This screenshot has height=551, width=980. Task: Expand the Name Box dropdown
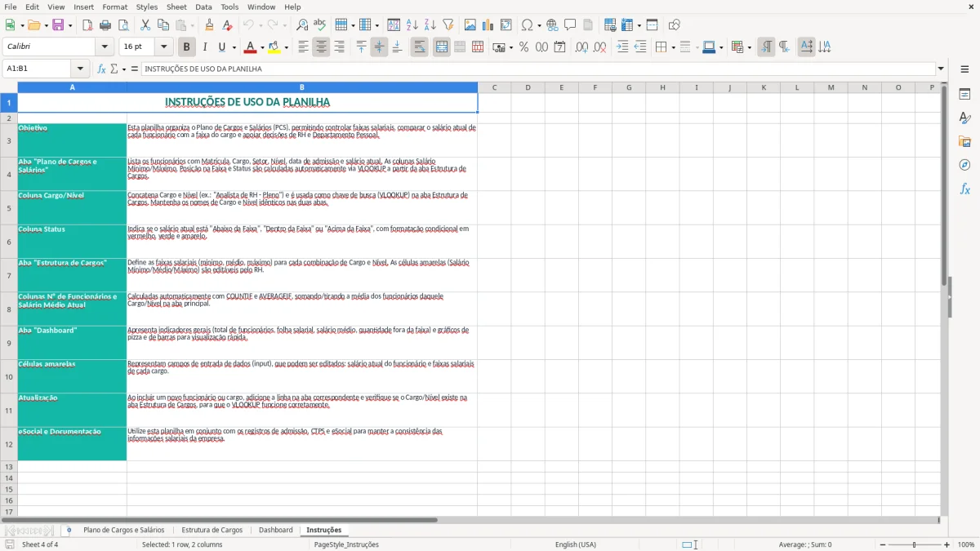(80, 69)
